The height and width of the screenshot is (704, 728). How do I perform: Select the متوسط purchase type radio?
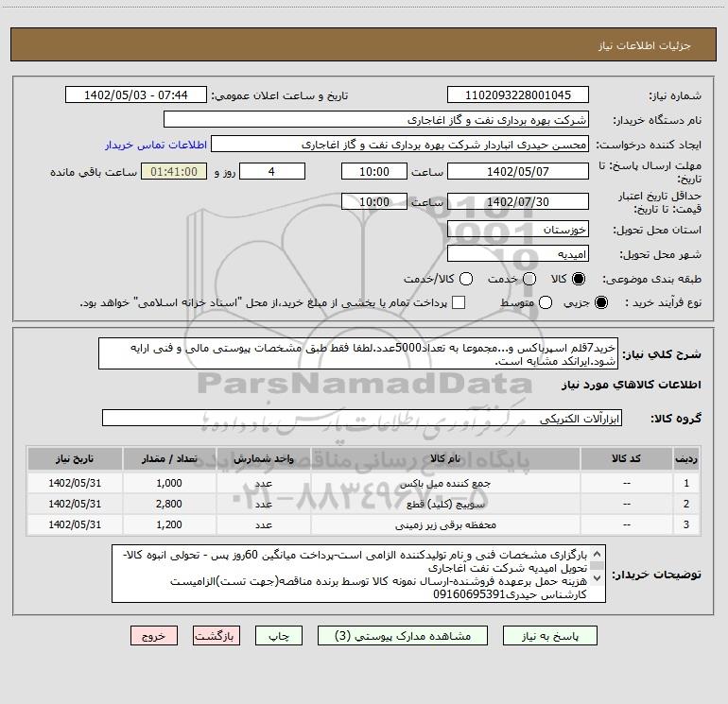click(x=546, y=302)
